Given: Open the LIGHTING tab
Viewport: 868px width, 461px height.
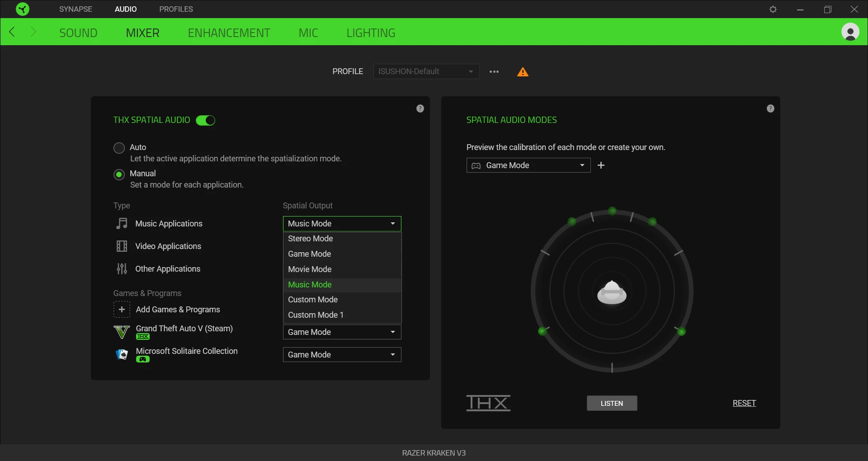Looking at the screenshot, I should (x=371, y=33).
